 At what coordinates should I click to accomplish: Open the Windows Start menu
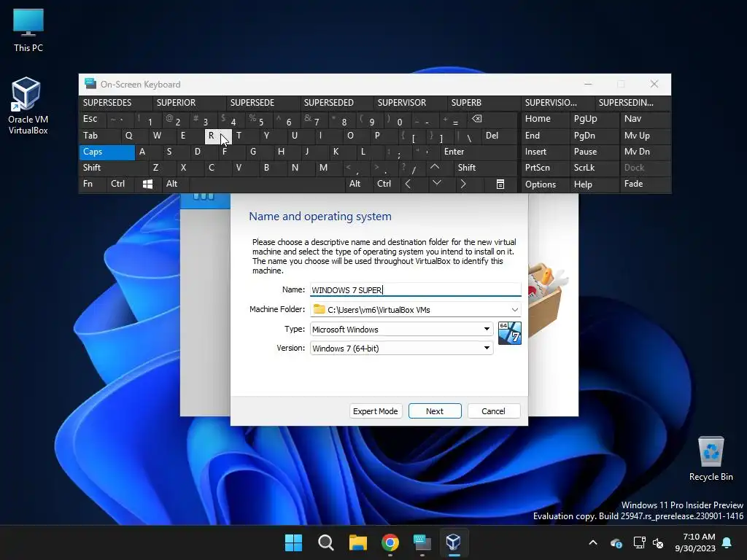point(293,542)
